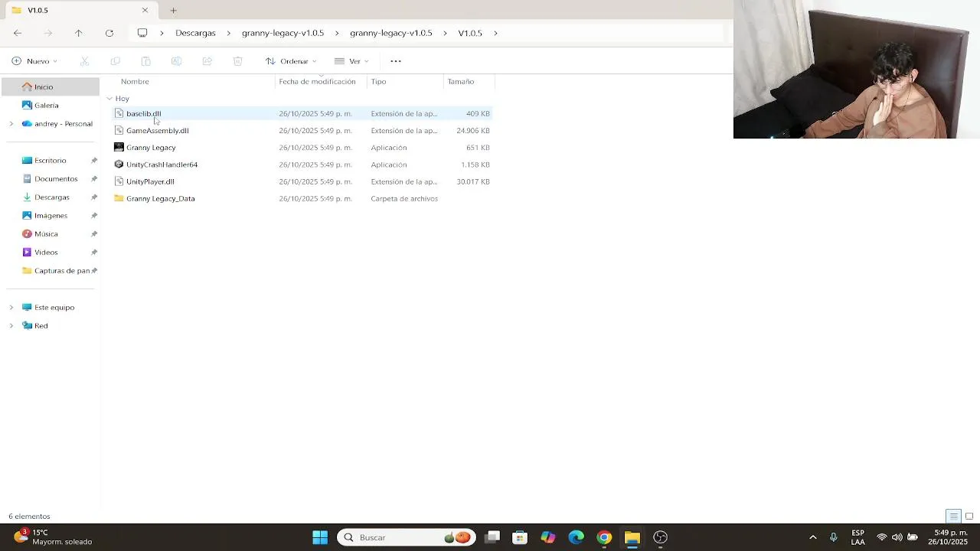Image resolution: width=980 pixels, height=551 pixels.
Task: Sort by Tamaño column header
Action: pos(461,81)
